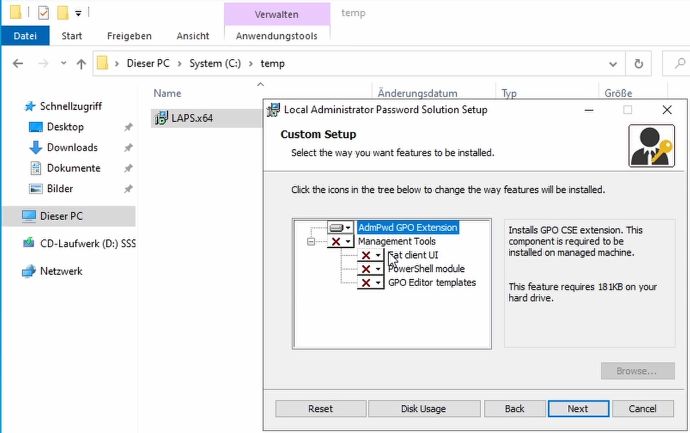Open Schnellzugriff in navigation pane
The width and height of the screenshot is (690, 433).
pyautogui.click(x=70, y=106)
